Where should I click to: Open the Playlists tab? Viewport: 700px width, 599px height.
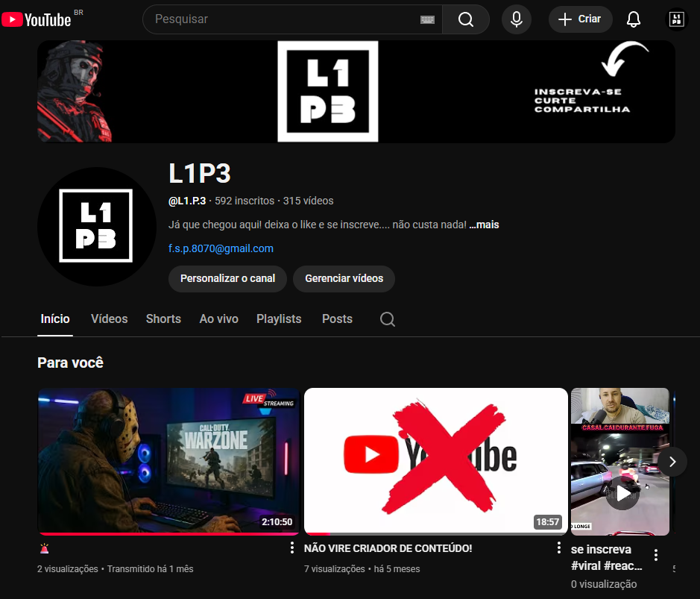tap(279, 319)
